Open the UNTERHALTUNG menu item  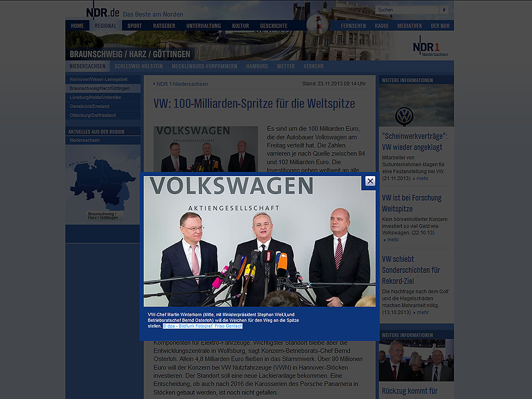click(x=203, y=26)
